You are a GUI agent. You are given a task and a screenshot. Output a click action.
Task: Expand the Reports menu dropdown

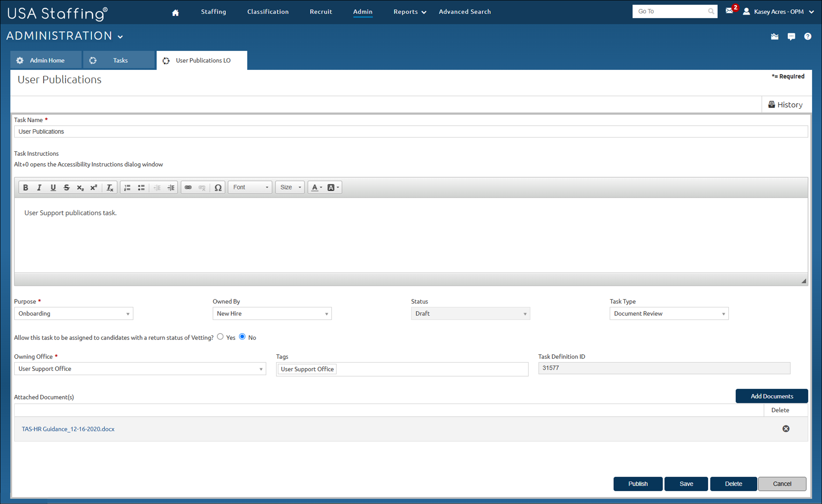[x=410, y=12]
